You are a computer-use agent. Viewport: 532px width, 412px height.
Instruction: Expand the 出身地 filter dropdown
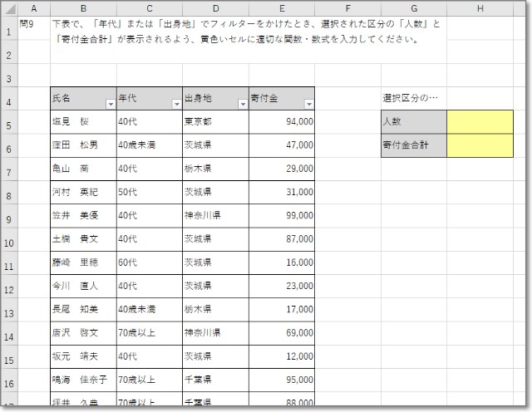click(243, 105)
